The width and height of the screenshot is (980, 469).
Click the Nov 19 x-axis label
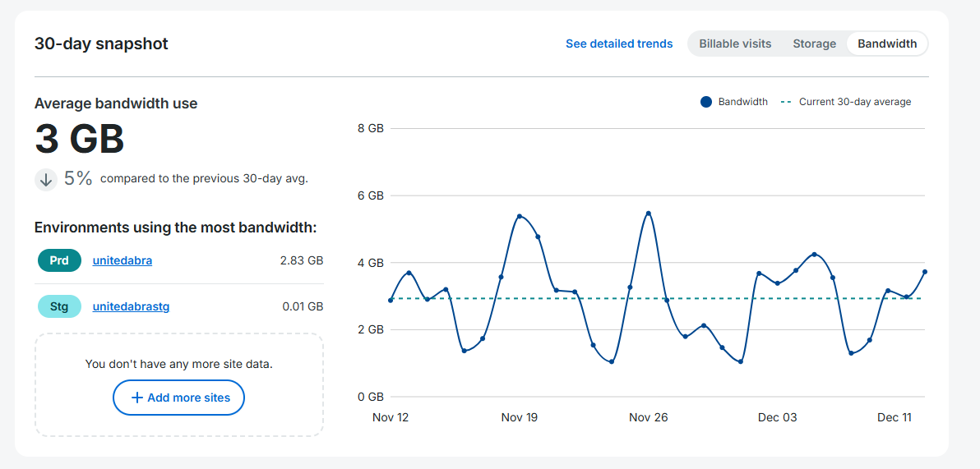tap(520, 417)
